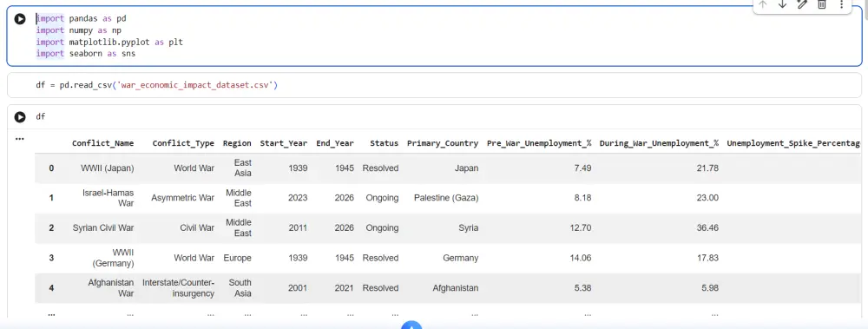Click 'Palestine (Gaza)' country cell
Viewport: 868px width, 329px height.
[x=446, y=198]
